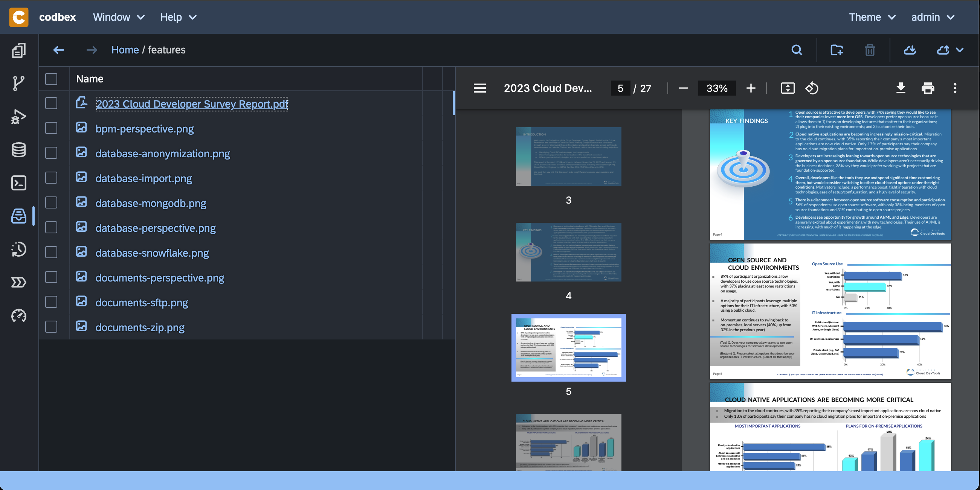Print the PDF document
This screenshot has height=490, width=980.
928,88
